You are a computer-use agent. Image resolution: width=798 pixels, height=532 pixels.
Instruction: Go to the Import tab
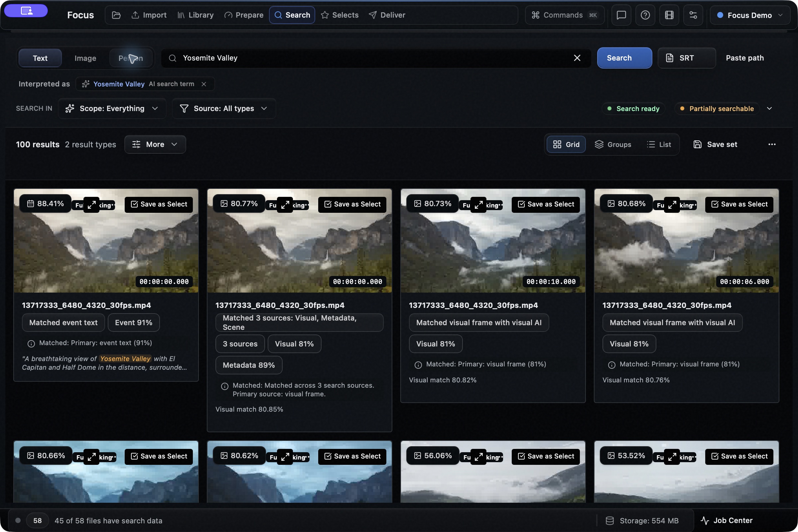(x=149, y=15)
